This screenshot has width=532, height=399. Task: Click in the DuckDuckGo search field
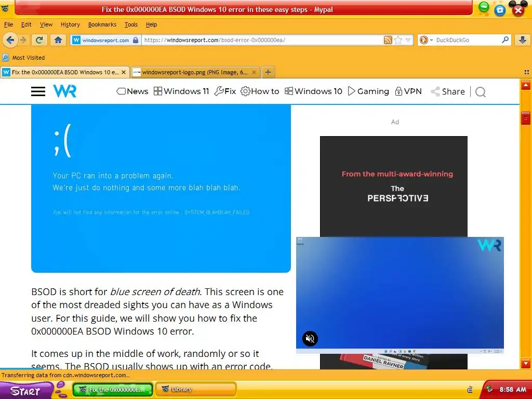[x=468, y=40]
